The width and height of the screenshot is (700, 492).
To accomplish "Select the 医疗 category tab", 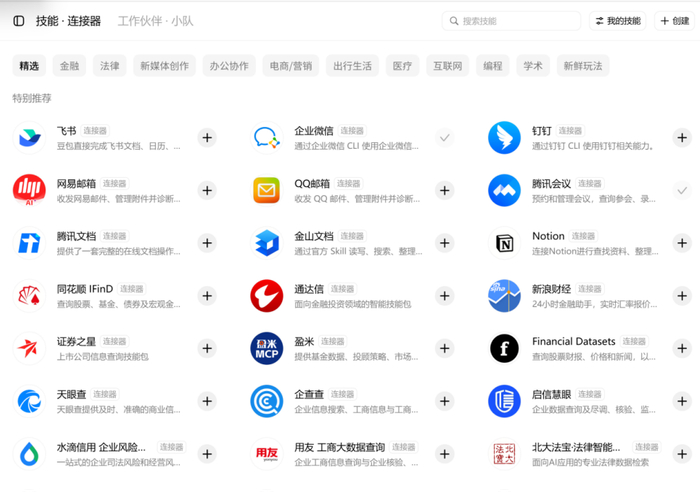I will click(402, 66).
